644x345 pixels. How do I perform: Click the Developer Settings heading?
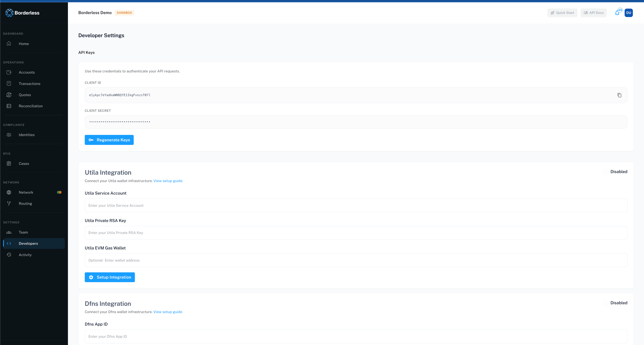(x=101, y=35)
